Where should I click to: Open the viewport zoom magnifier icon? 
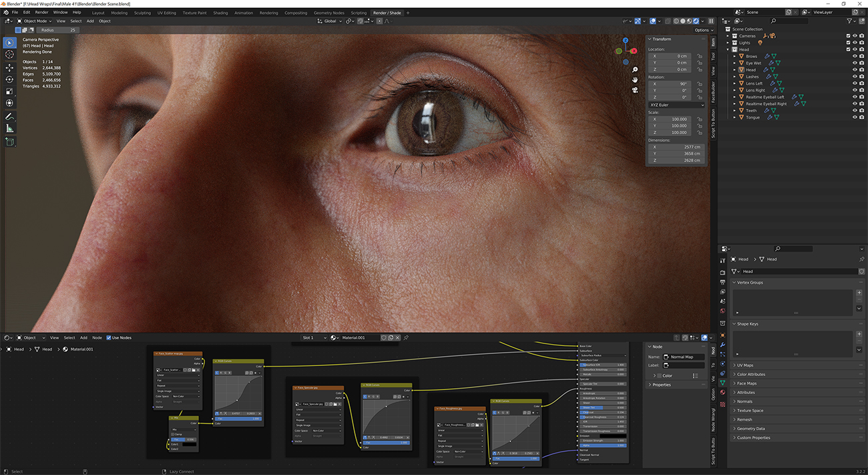click(634, 69)
